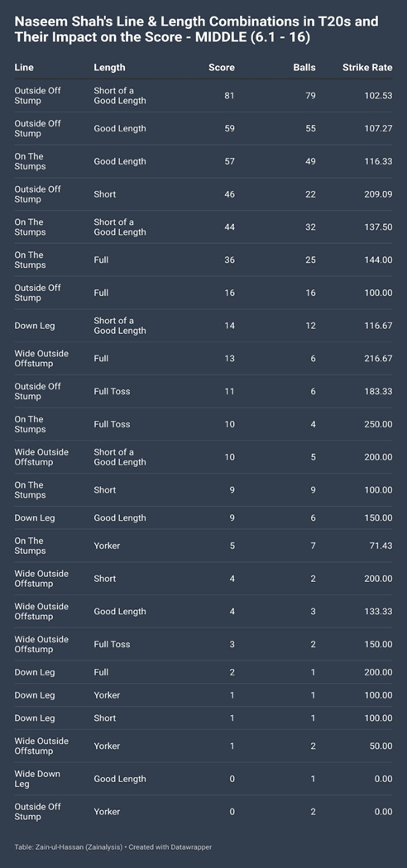Click the 107.27 strike rate cell

[378, 128]
